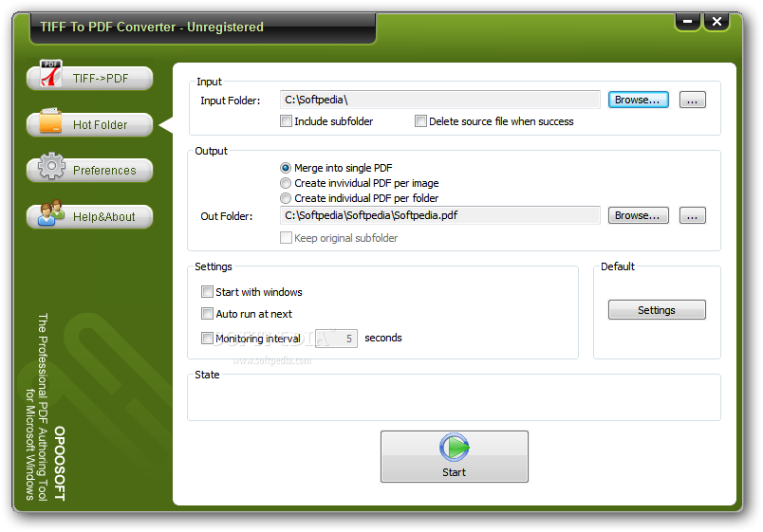Viewport: 763px width, 532px height.
Task: Click the Out Folder path field
Action: [440, 215]
